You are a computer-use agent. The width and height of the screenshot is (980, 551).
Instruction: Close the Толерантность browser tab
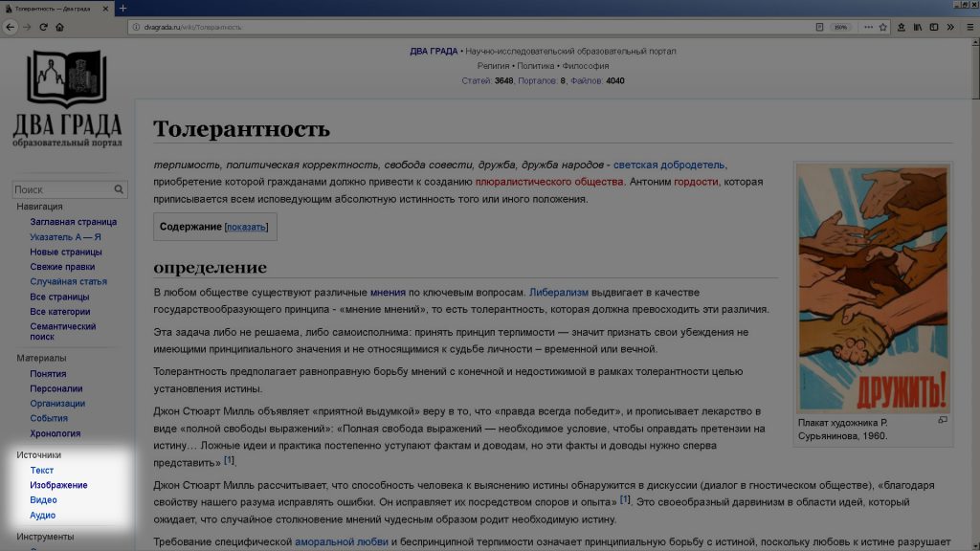[105, 9]
